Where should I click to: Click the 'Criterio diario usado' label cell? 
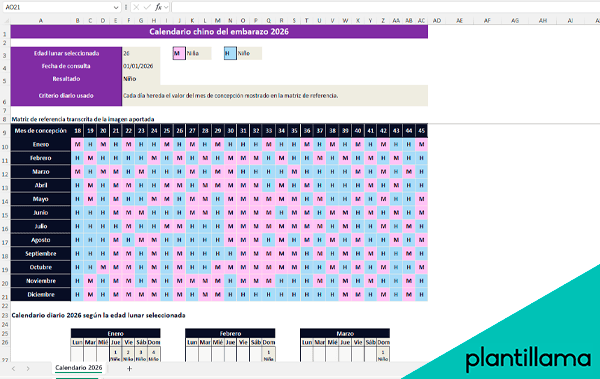pyautogui.click(x=66, y=96)
